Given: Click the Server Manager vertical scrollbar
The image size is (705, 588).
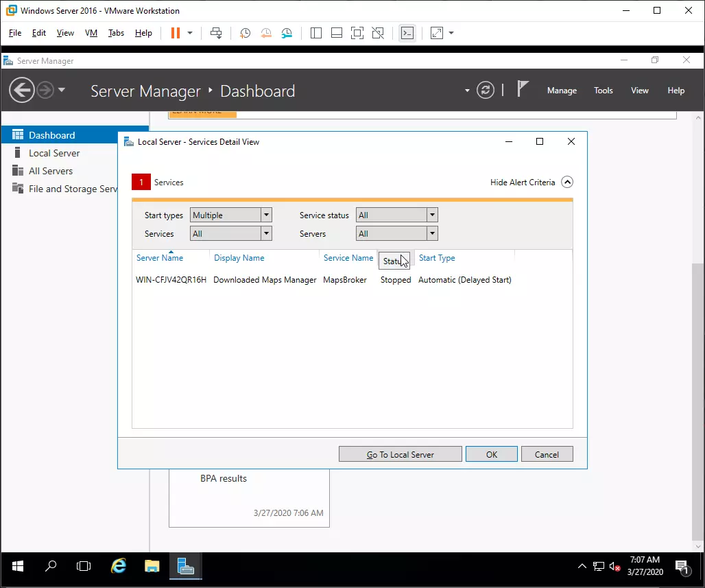Looking at the screenshot, I should 698,401.
